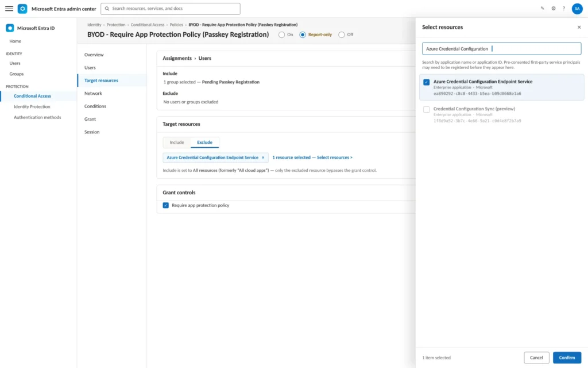Open Identity Protection in sidebar
Viewport: 588px width, 368px height.
point(32,106)
